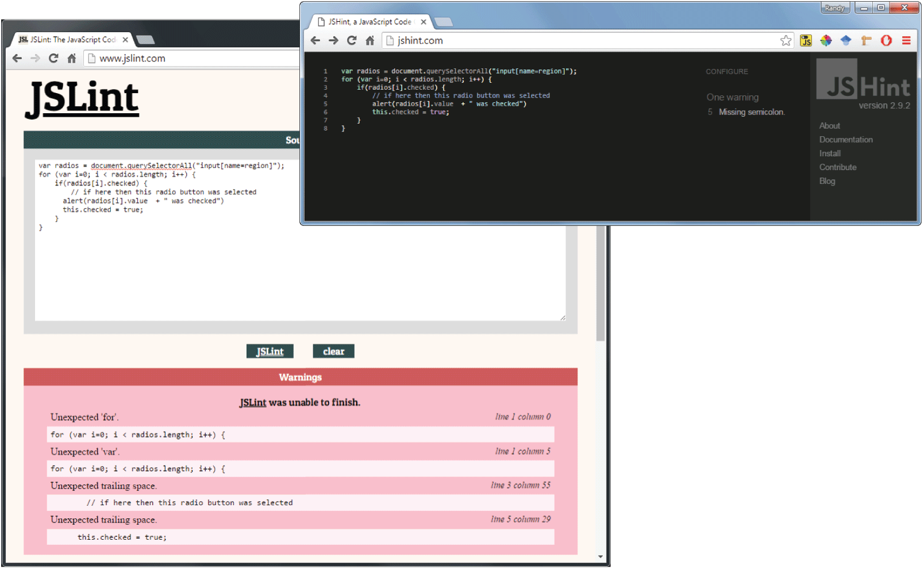
Task: Click the bookmark star in the JSHint address bar
Action: [x=786, y=41]
